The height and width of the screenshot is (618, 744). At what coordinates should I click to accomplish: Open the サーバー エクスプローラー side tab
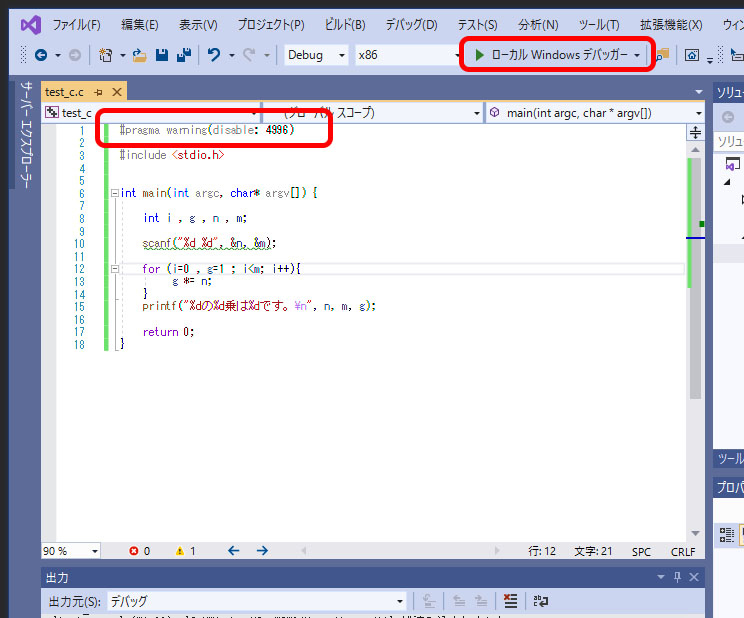click(27, 135)
